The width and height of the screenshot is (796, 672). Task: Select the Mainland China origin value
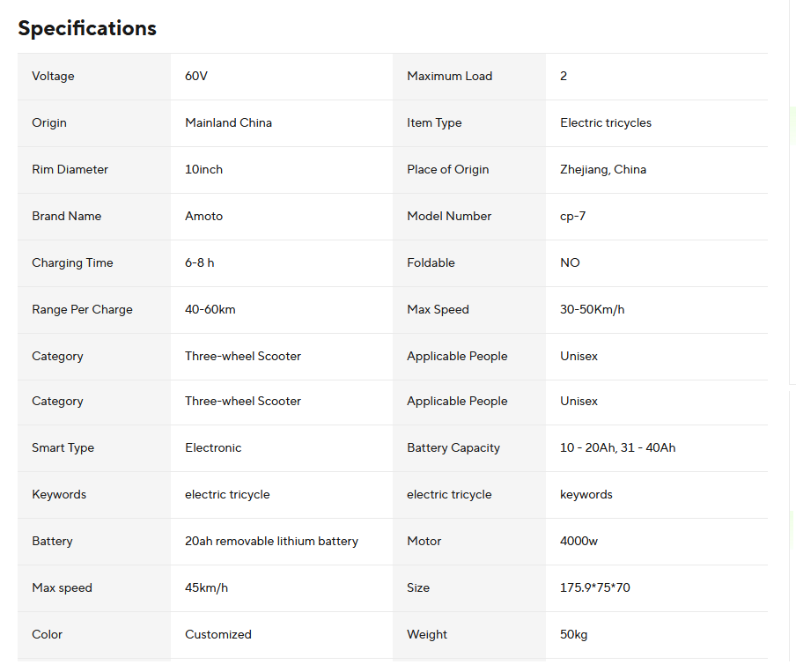228,122
